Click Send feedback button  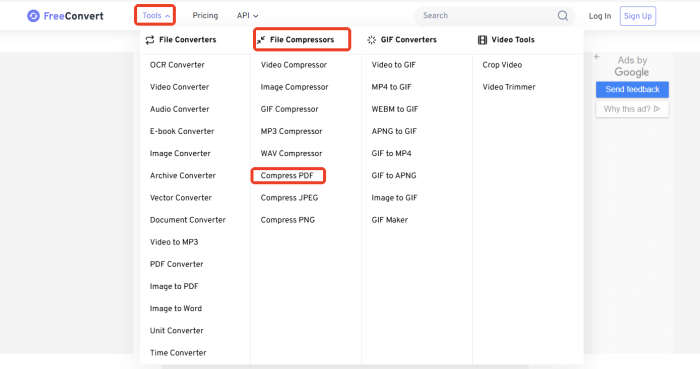pyautogui.click(x=632, y=89)
